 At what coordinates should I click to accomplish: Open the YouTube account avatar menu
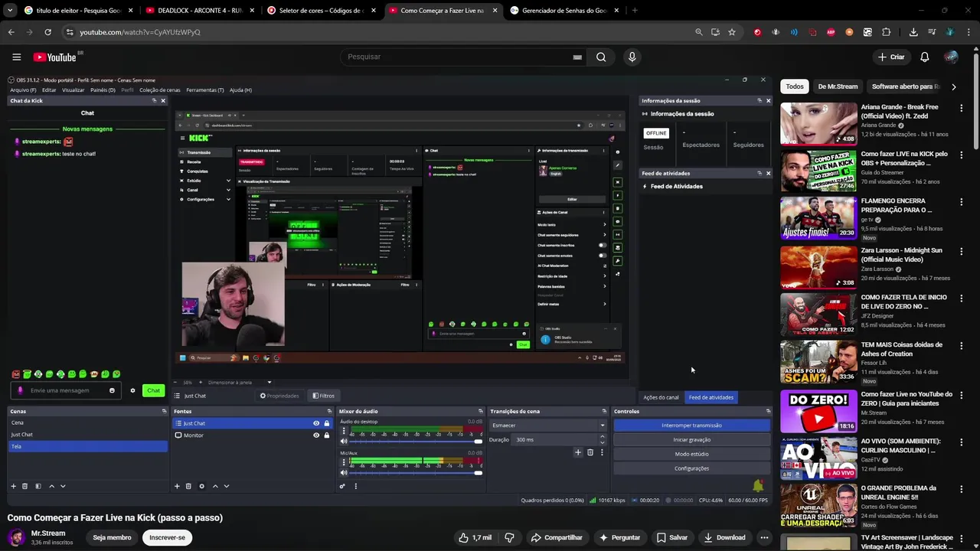(951, 57)
